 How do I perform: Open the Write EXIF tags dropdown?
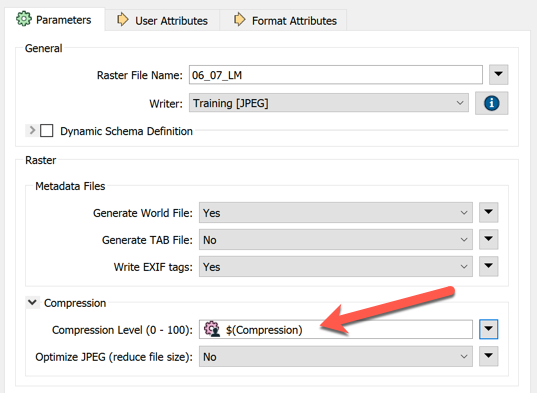336,267
